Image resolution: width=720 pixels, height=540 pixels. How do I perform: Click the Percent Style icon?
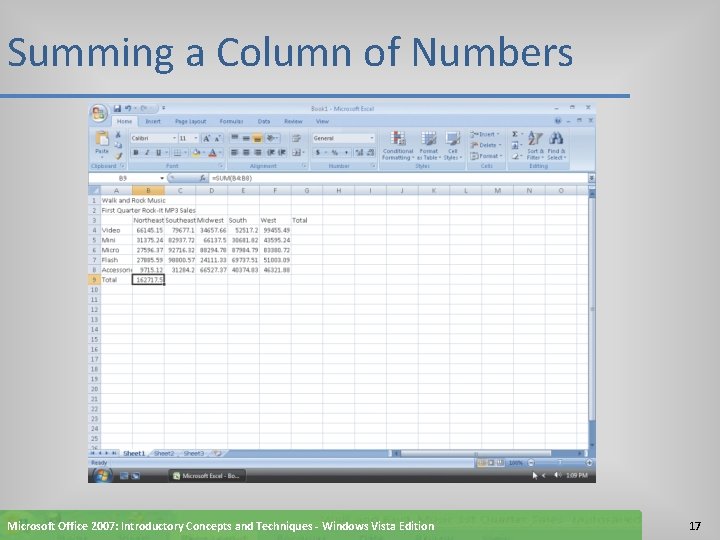[x=335, y=152]
